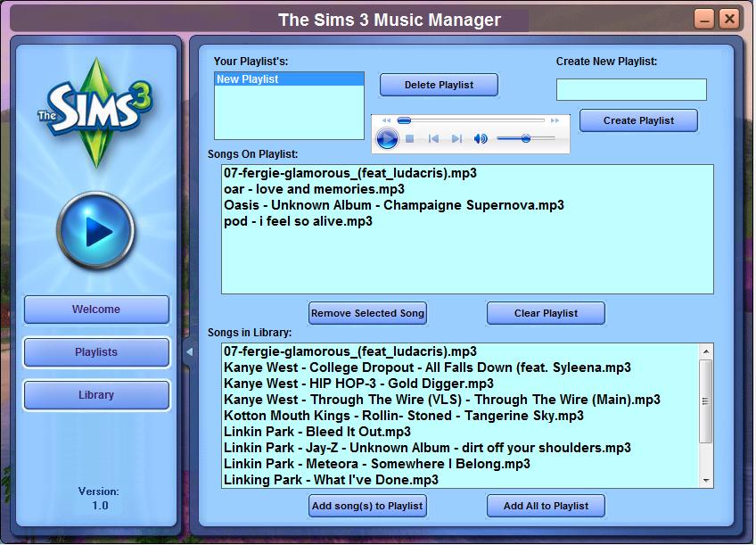Select fergie-glamorous song in Songs in Library
Image resolution: width=756 pixels, height=545 pixels.
coord(460,351)
